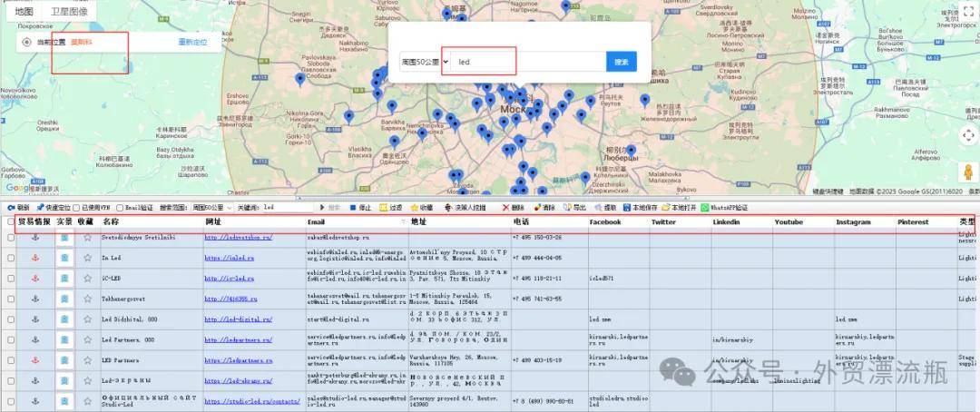Toggle map fullscreen icon at top right
This screenshot has width=980, height=412.
[x=965, y=12]
